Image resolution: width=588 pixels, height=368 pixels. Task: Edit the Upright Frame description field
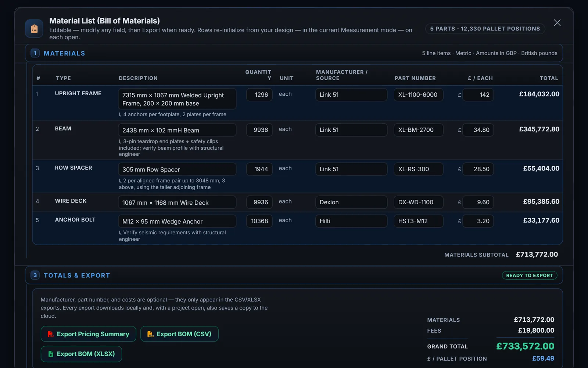[x=177, y=99]
